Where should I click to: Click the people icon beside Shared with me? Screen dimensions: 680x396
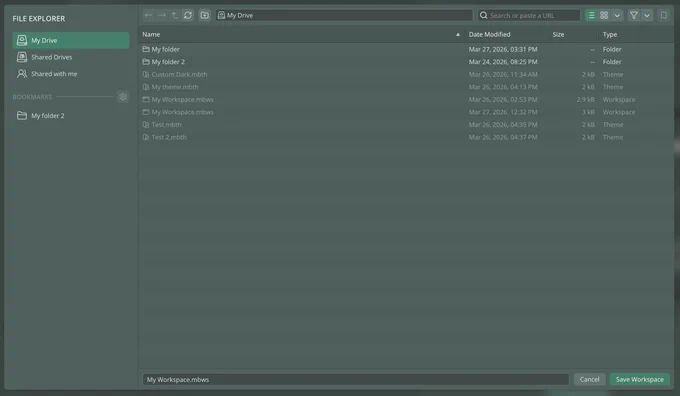coord(22,74)
